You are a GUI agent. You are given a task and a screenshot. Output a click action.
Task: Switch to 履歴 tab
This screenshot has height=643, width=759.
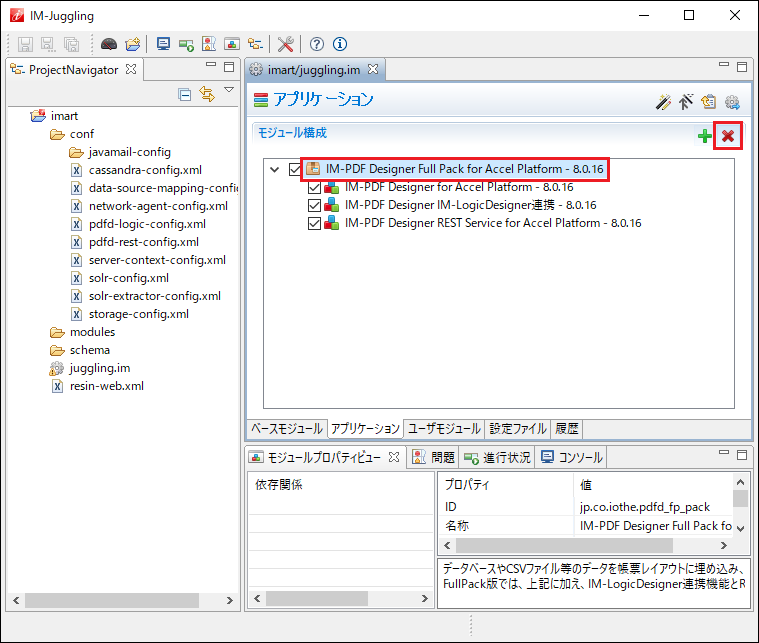point(566,429)
